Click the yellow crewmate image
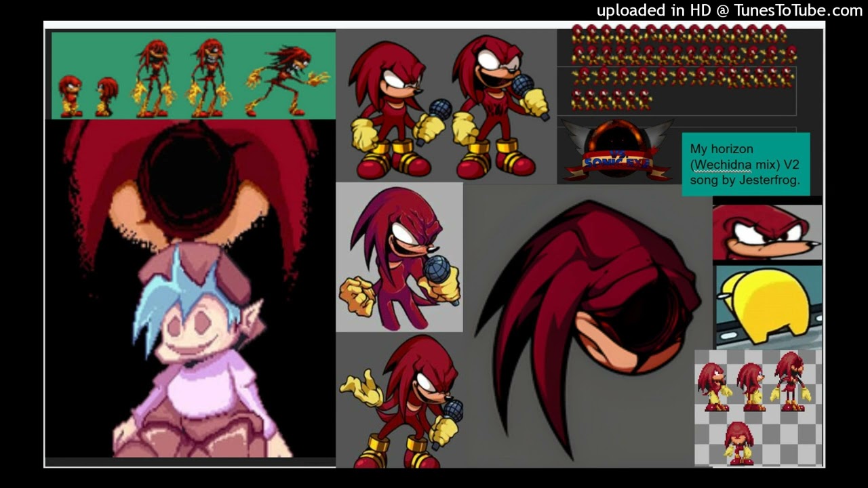The width and height of the screenshot is (868, 488). 769,307
